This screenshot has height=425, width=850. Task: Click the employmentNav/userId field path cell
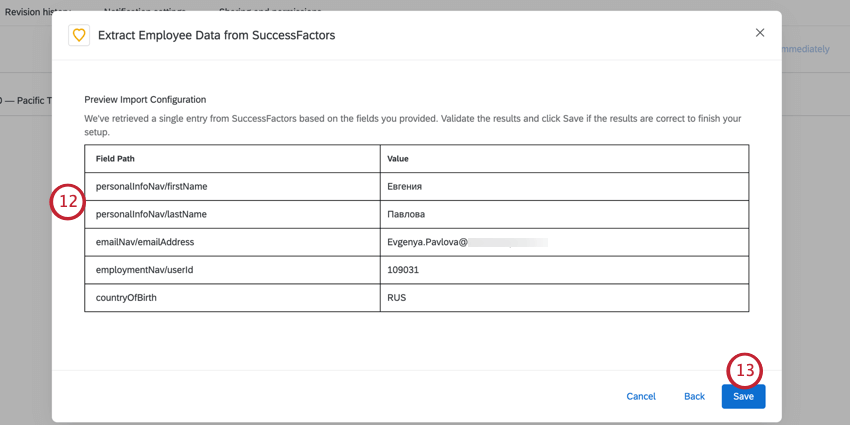[144, 270]
